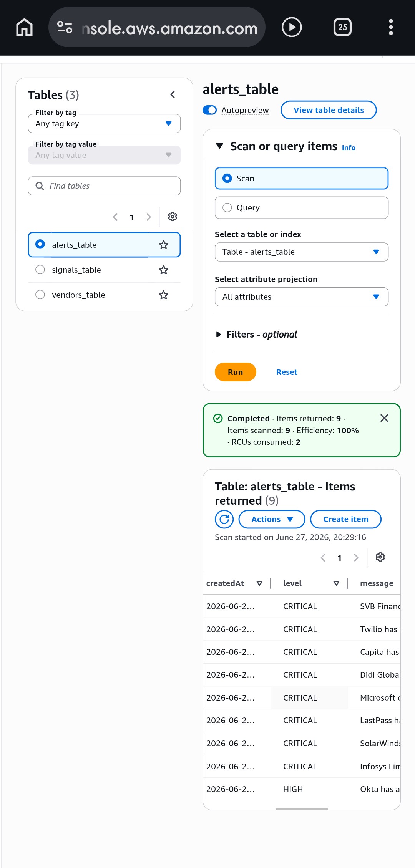Open the All attributes projection dropdown
This screenshot has width=415, height=868.
tap(302, 297)
